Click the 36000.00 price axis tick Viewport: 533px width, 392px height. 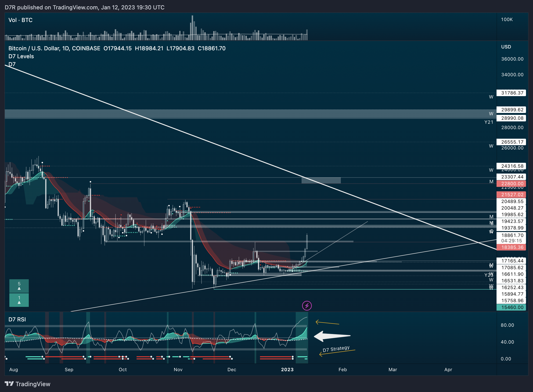coord(512,59)
